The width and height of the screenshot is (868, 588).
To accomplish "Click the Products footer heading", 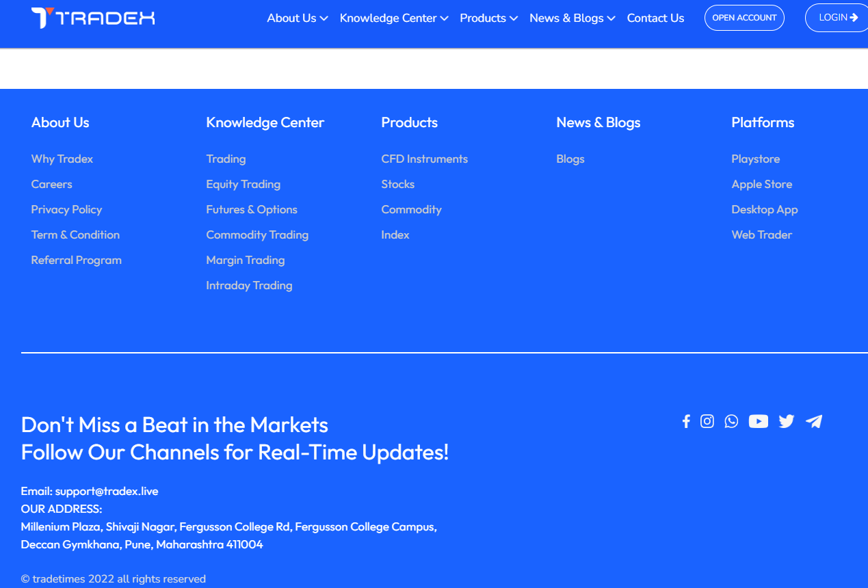I will pyautogui.click(x=410, y=122).
